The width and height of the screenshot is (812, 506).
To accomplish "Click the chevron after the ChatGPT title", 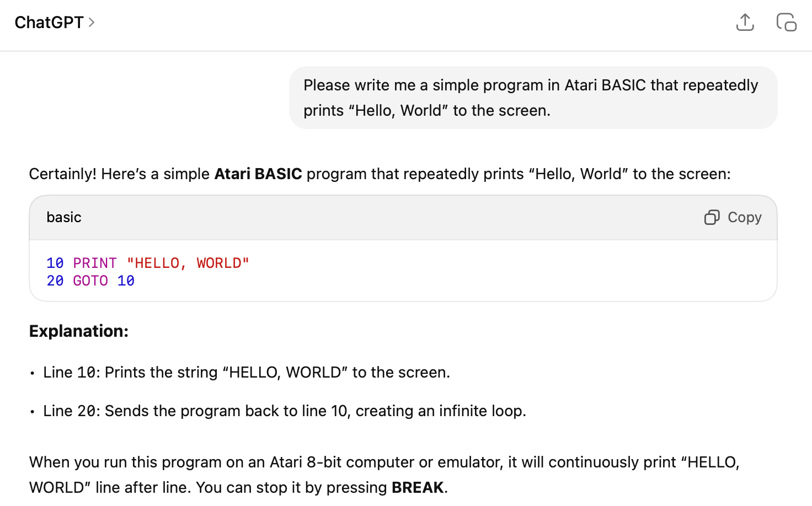I will click(92, 23).
